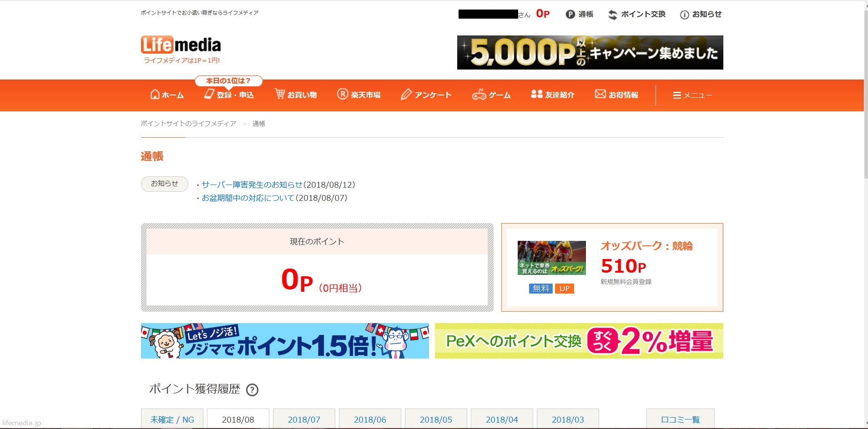Screen dimensions: 868x429
Task: Click the ポイントサイトのライフメディア breadcrumb
Action: [188, 124]
